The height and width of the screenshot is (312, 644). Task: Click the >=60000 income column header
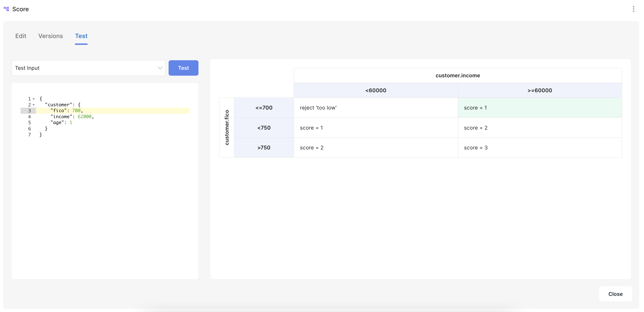(x=539, y=91)
